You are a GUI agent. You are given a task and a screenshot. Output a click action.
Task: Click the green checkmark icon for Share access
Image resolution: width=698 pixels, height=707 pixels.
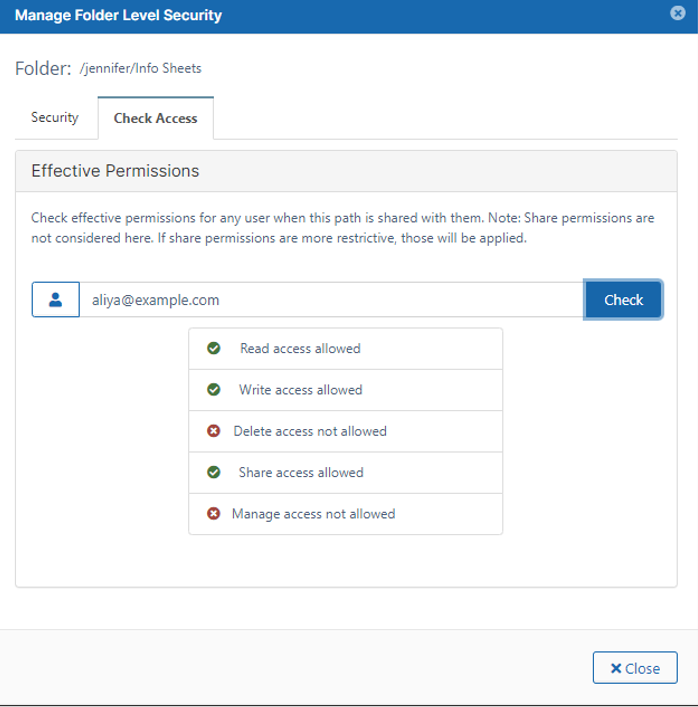pyautogui.click(x=213, y=472)
